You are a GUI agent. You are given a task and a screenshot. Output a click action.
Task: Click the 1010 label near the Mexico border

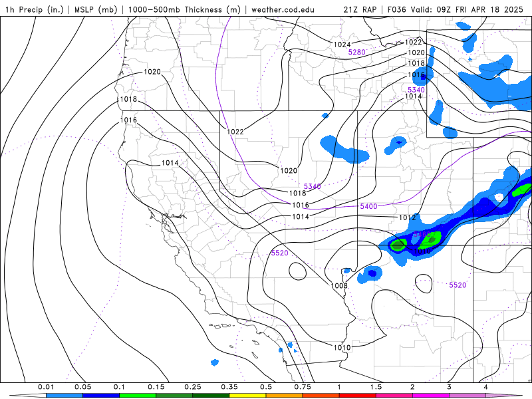[x=342, y=347]
